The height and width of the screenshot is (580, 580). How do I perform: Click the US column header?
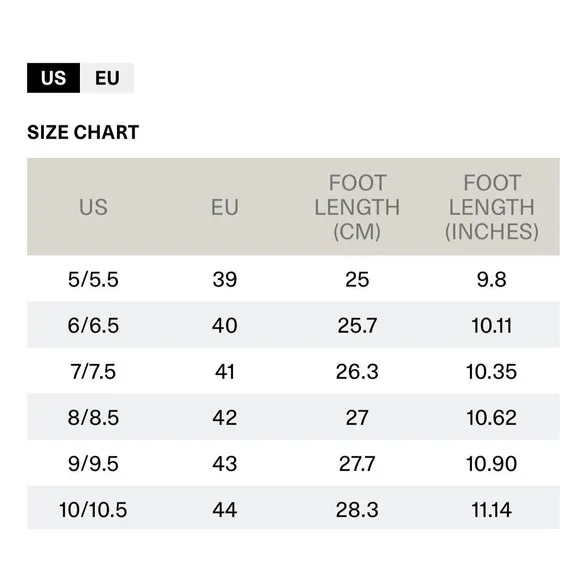pyautogui.click(x=93, y=207)
